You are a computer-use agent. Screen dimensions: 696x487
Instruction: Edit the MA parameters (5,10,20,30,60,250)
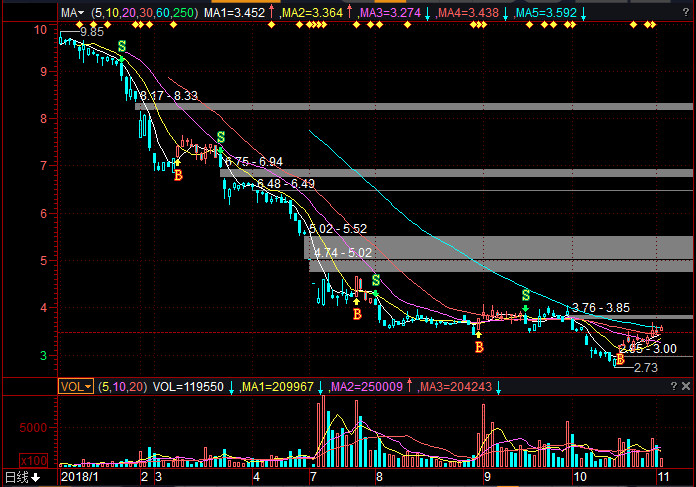[x=145, y=13]
